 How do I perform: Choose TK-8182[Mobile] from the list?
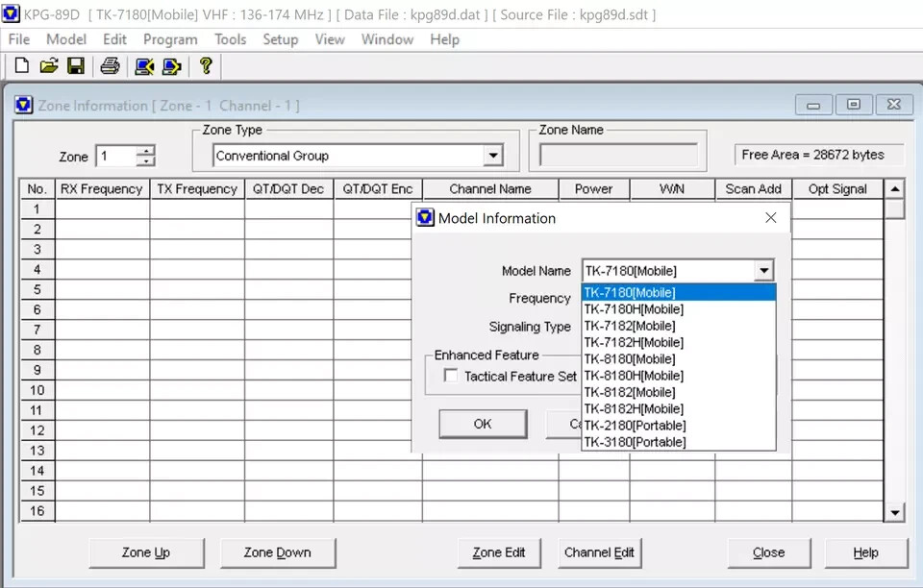[x=679, y=392]
